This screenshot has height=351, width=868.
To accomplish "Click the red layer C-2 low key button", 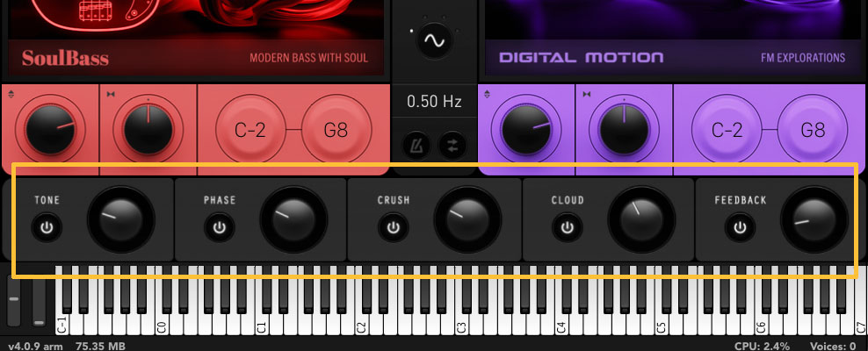I will [x=250, y=130].
